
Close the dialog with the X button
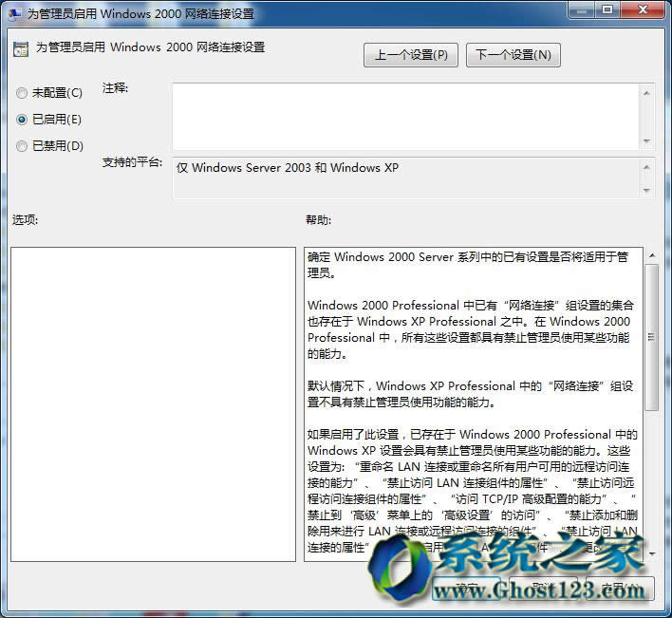point(643,10)
